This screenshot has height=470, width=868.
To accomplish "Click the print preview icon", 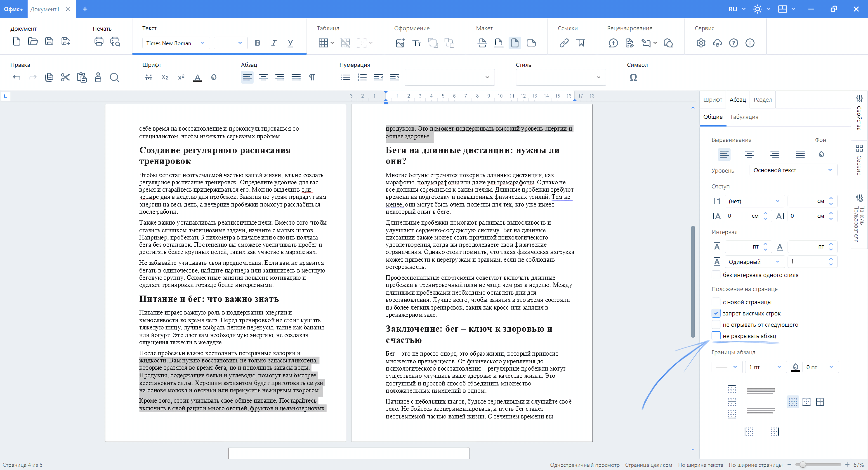I will [x=115, y=42].
